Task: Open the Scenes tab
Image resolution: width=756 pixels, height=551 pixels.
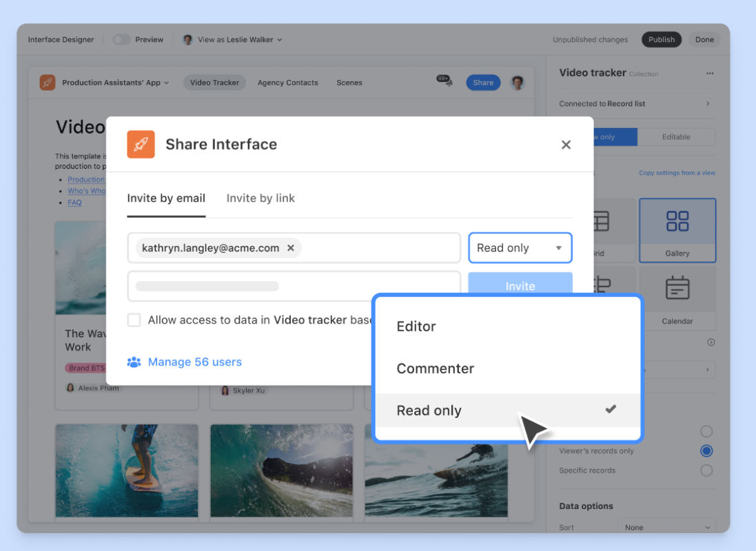Action: click(x=349, y=83)
